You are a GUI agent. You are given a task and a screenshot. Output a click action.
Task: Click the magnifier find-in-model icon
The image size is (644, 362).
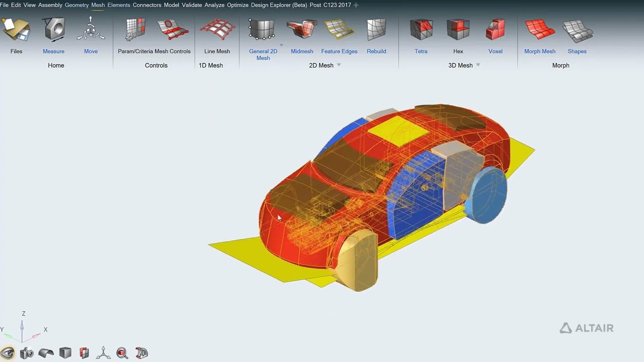tap(122, 353)
